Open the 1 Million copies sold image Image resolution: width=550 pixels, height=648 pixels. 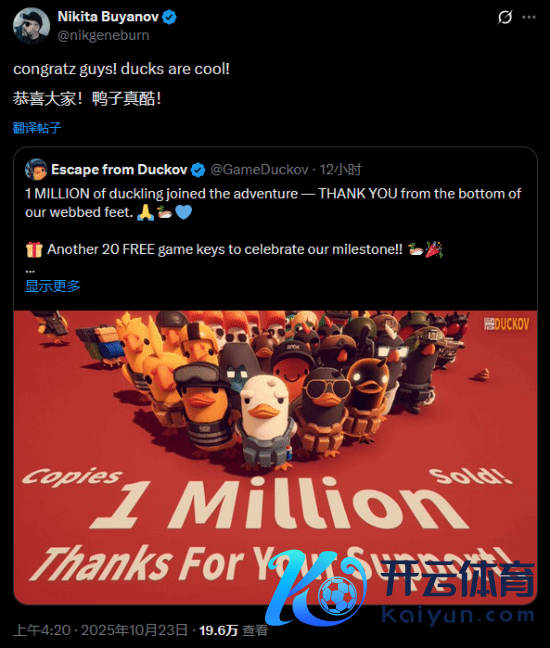(x=276, y=457)
